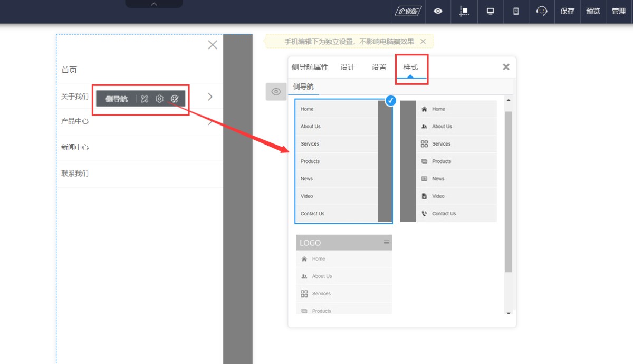Switch to desktop editing mode icon
This screenshot has width=633, height=364.
pos(490,11)
